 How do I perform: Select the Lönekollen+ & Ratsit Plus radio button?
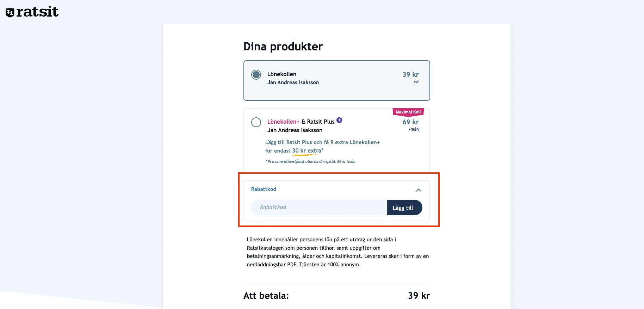256,122
